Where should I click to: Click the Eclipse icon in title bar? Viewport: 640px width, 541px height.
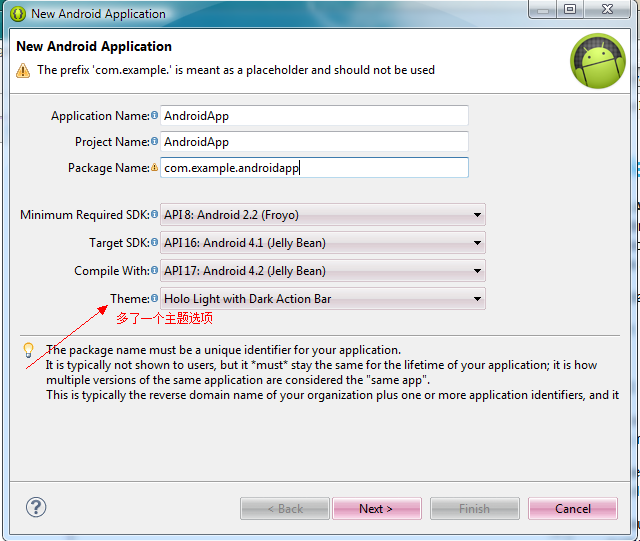point(18,14)
